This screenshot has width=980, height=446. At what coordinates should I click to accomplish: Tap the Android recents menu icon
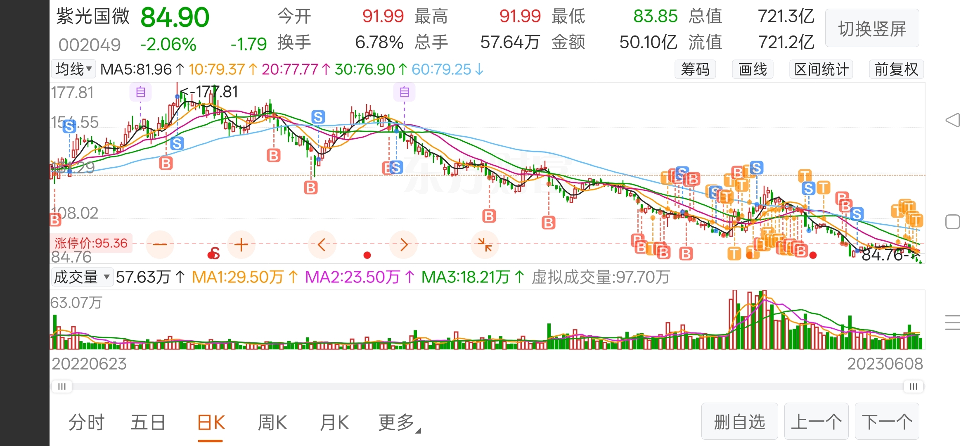tap(953, 323)
